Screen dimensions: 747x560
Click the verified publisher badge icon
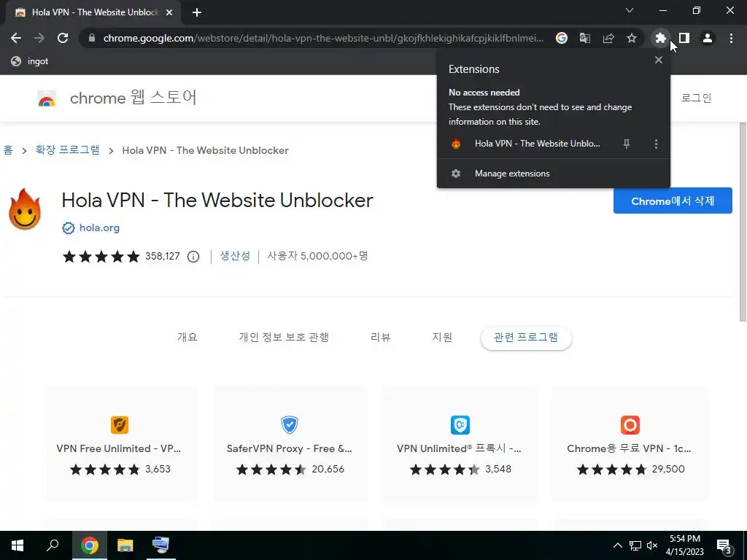69,228
